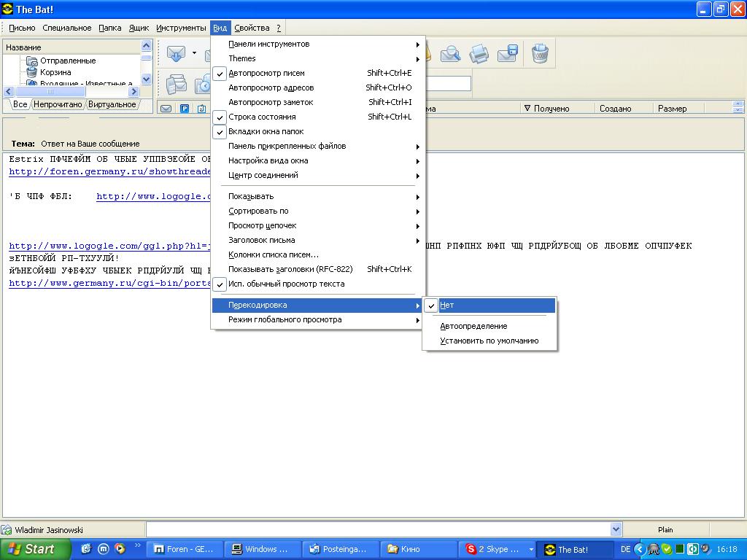The image size is (747, 560).
Task: Launch media player from quick launch
Action: tap(120, 548)
